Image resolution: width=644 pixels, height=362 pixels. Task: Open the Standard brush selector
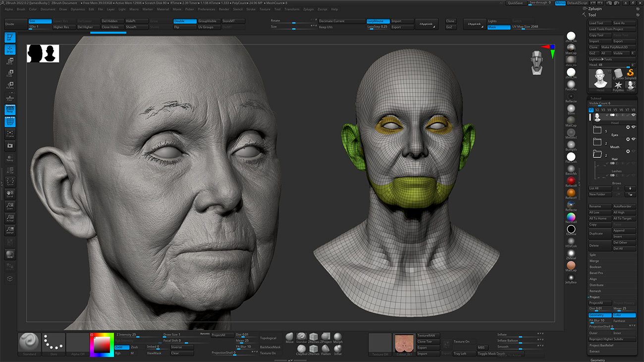click(29, 344)
